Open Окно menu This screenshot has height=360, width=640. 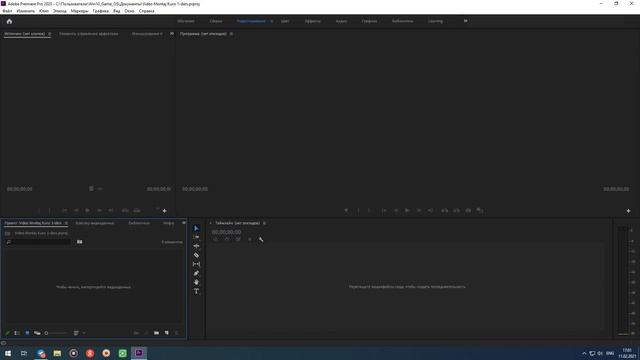tap(129, 11)
